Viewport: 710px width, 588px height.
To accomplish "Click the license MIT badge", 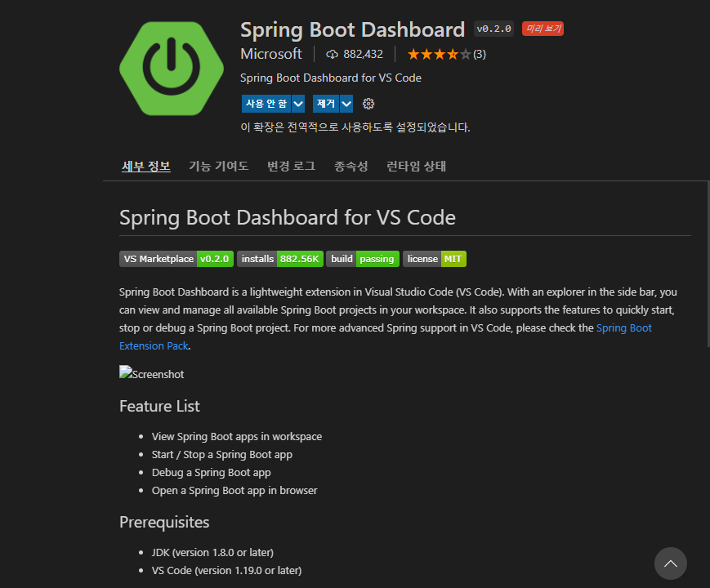I will pos(435,259).
